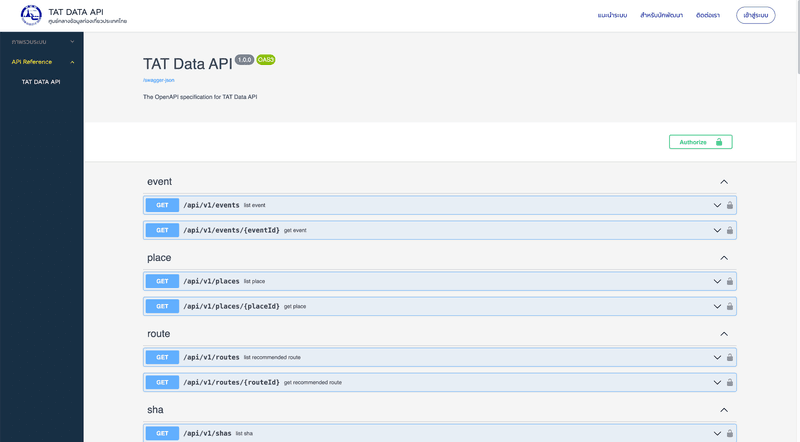
Task: Click GET button for /api/v1/routes
Action: [x=162, y=357]
